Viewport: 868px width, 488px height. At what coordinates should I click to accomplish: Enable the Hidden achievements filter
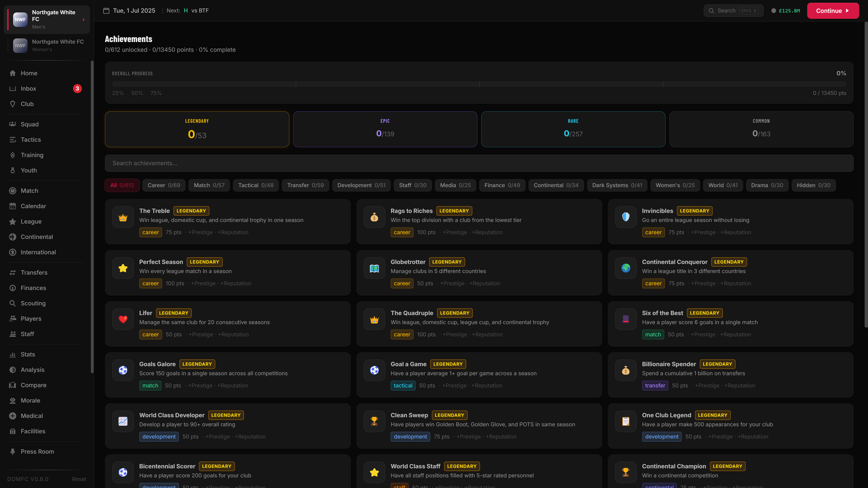tap(813, 185)
